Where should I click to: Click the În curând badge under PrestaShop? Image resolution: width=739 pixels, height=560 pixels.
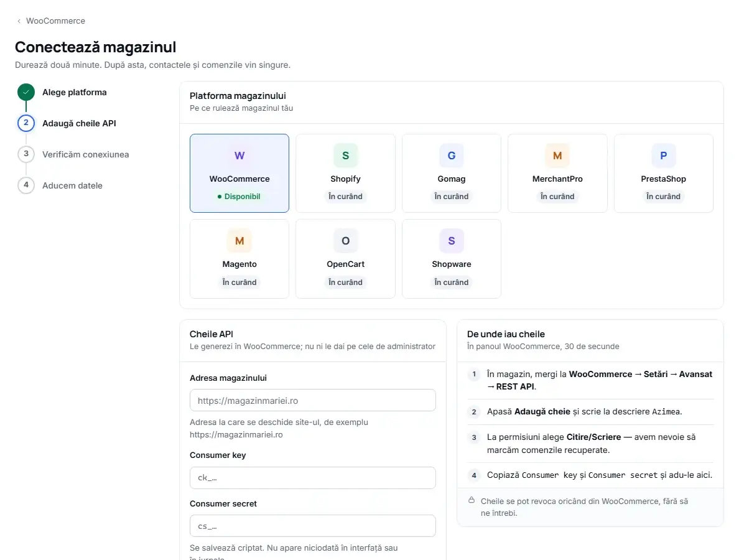click(664, 197)
